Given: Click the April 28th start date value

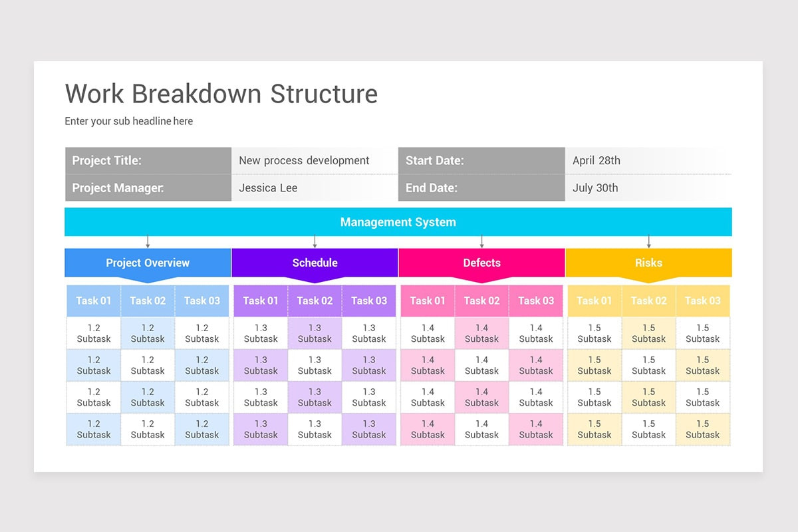Looking at the screenshot, I should [596, 160].
